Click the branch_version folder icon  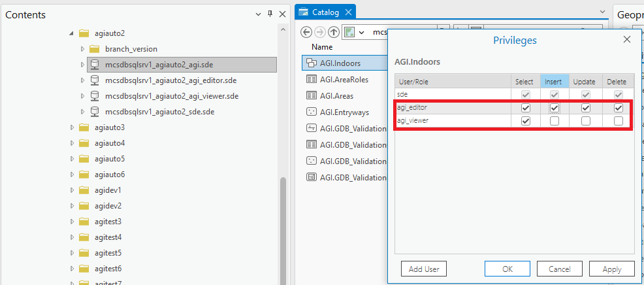pos(94,49)
